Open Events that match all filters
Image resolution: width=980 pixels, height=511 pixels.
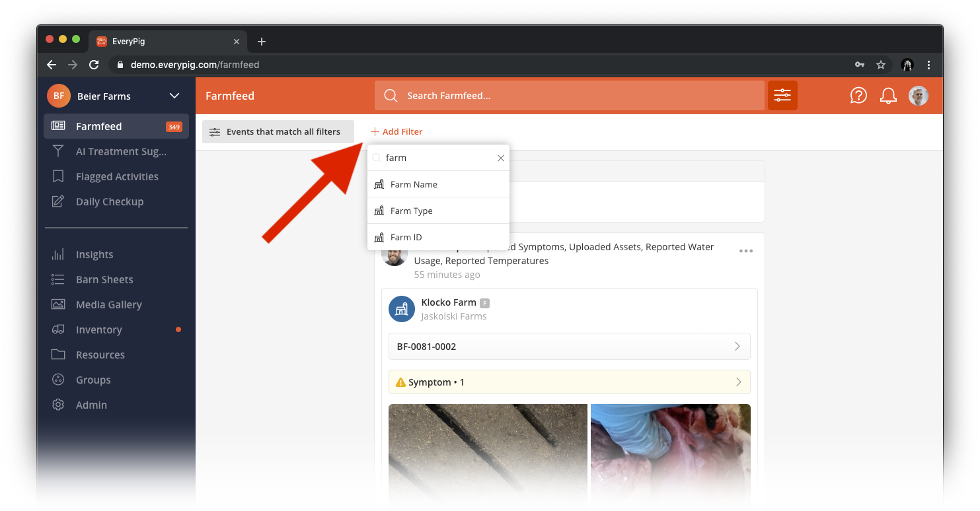(x=278, y=131)
